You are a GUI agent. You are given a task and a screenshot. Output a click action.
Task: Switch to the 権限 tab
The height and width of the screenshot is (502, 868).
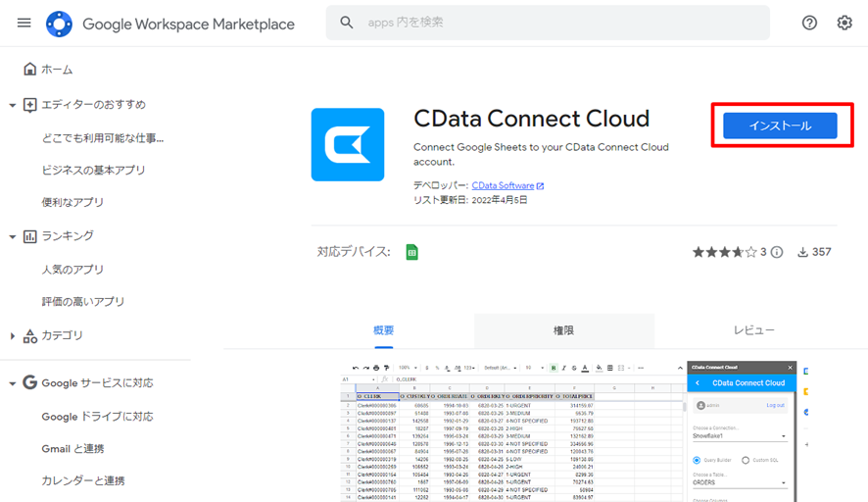click(564, 330)
